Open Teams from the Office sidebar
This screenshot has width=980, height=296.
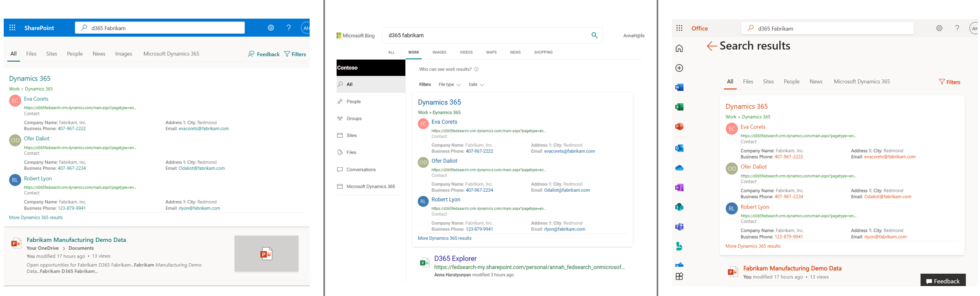pos(679,227)
